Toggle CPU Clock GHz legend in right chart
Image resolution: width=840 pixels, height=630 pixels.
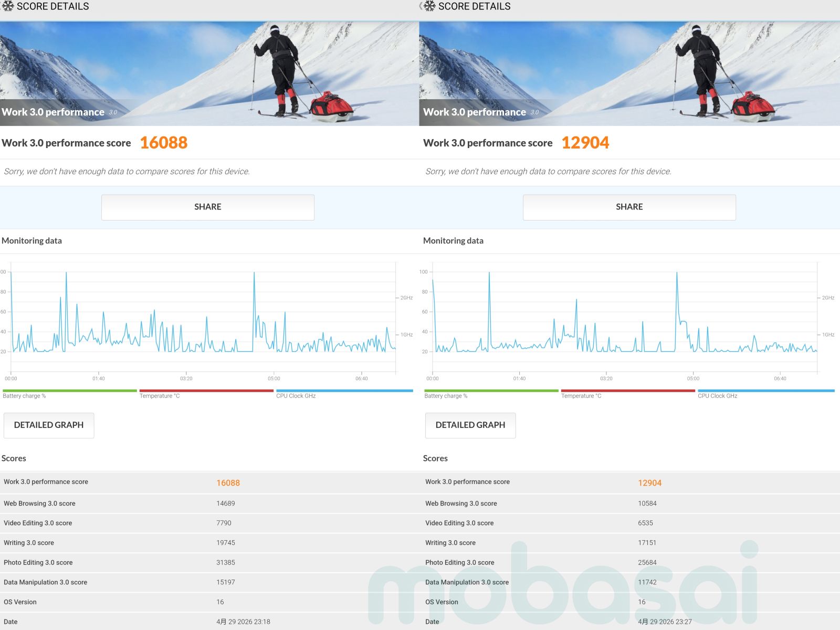pyautogui.click(x=765, y=394)
